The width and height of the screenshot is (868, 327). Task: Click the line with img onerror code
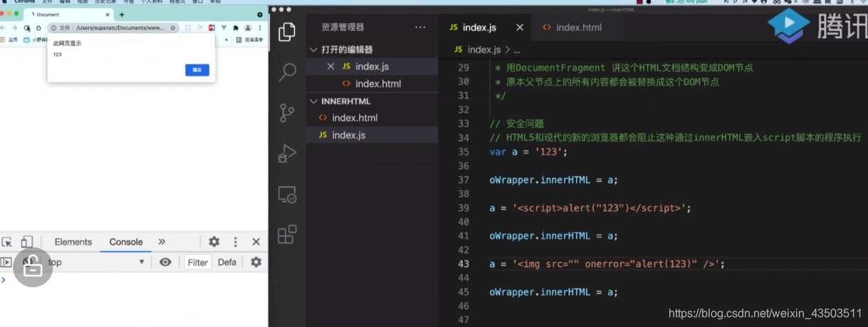coord(607,264)
